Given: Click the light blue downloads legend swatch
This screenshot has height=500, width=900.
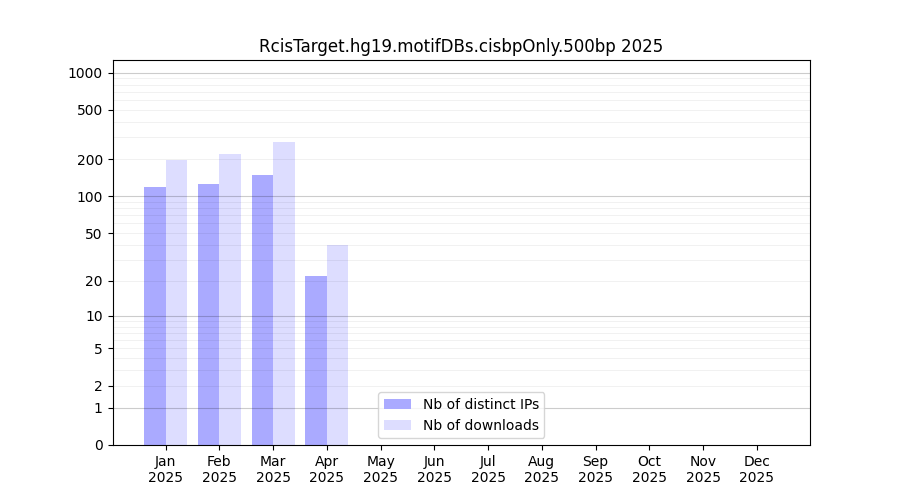Looking at the screenshot, I should [397, 425].
